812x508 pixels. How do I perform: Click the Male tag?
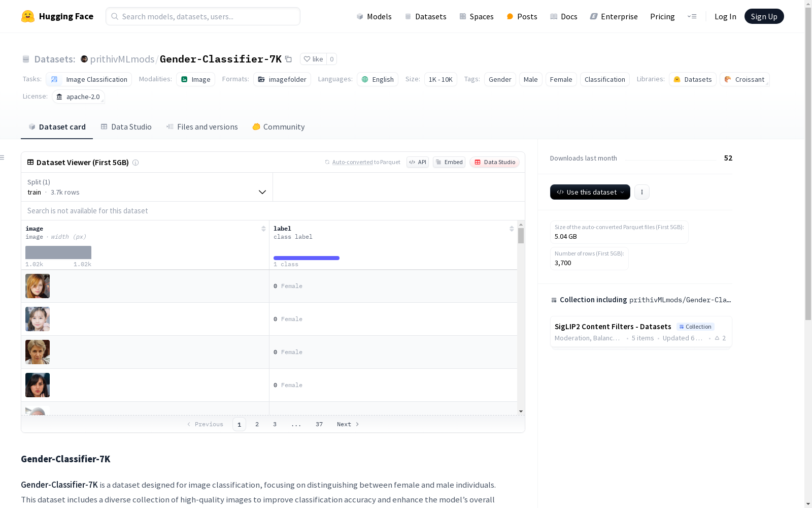(x=530, y=79)
